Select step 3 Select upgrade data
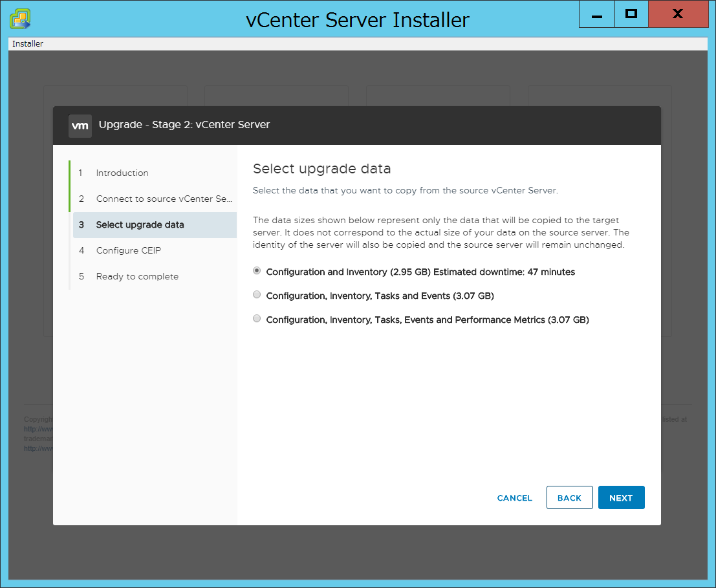716x588 pixels. pos(155,224)
